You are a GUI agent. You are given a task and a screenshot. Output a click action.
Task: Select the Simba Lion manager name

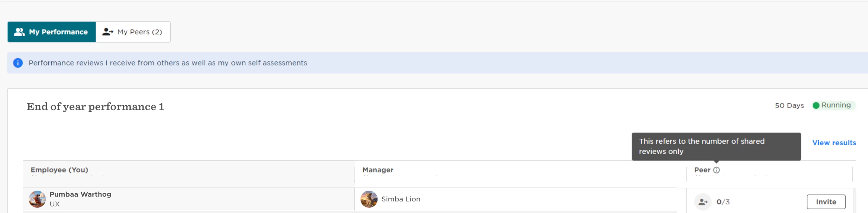click(401, 199)
